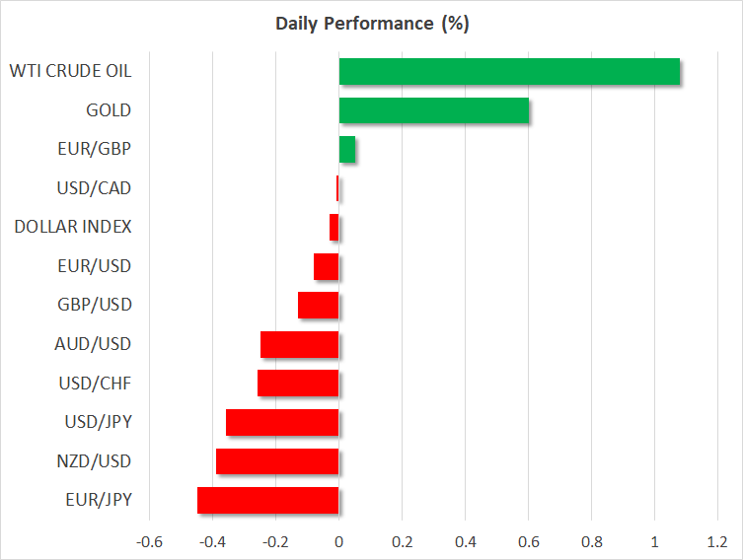Viewport: 743px width, 560px height.
Task: Click the Dollar Index red bar
Action: (x=334, y=228)
